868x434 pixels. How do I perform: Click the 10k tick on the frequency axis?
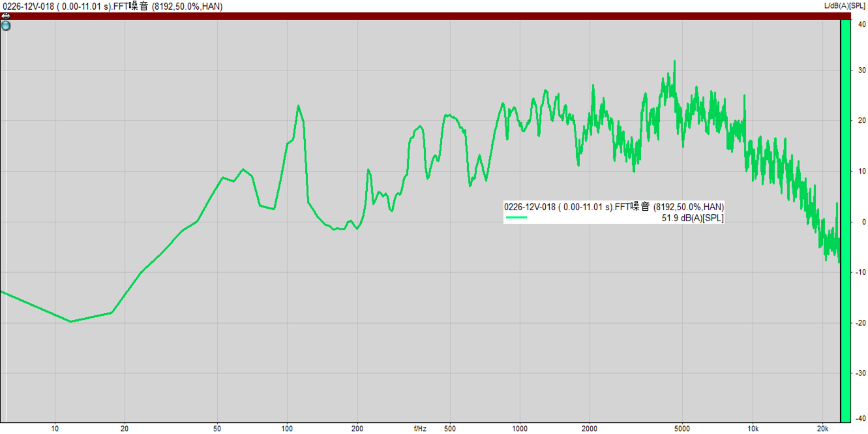coord(753,429)
